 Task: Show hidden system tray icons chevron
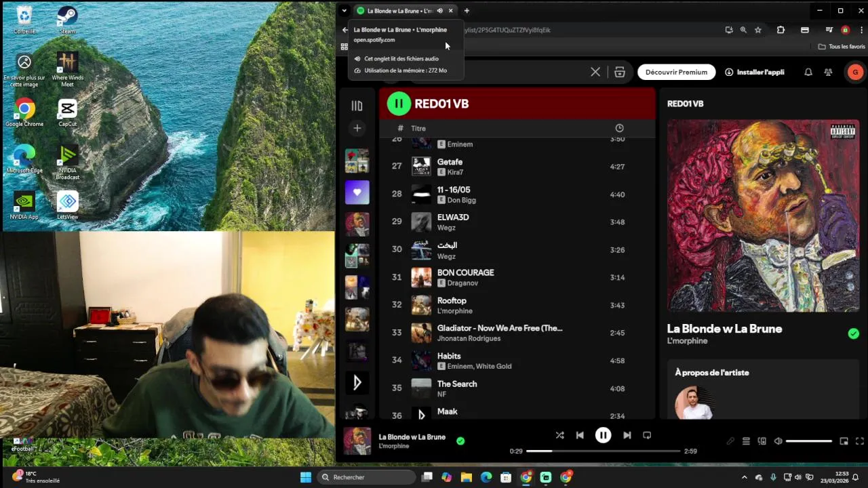click(x=744, y=477)
